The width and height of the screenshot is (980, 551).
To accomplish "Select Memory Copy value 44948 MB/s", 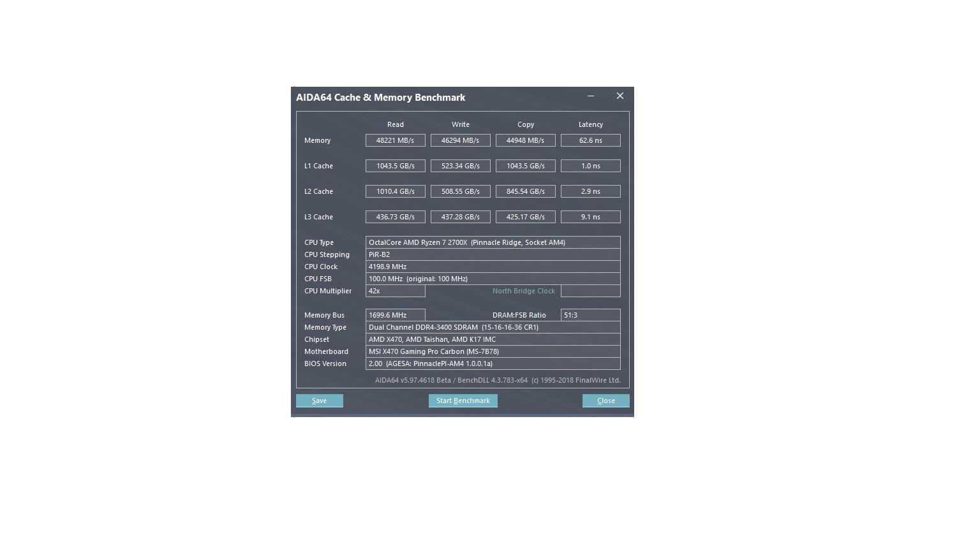I will tap(526, 140).
